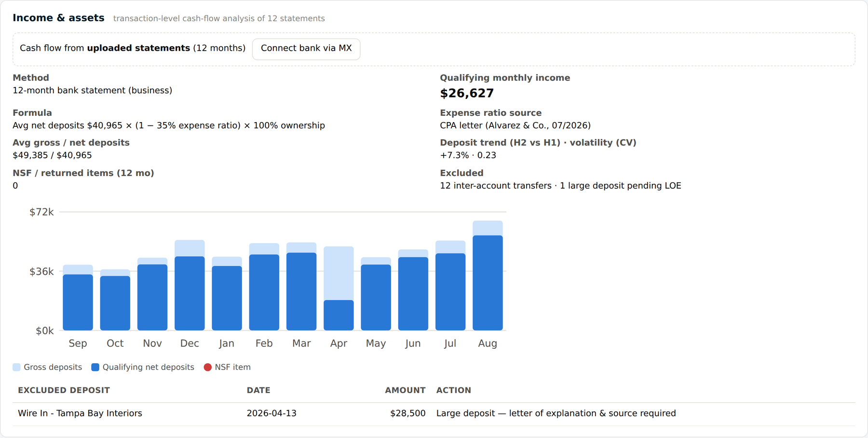868x438 pixels.
Task: Click the $26,627 qualifying monthly income value
Action: point(467,93)
